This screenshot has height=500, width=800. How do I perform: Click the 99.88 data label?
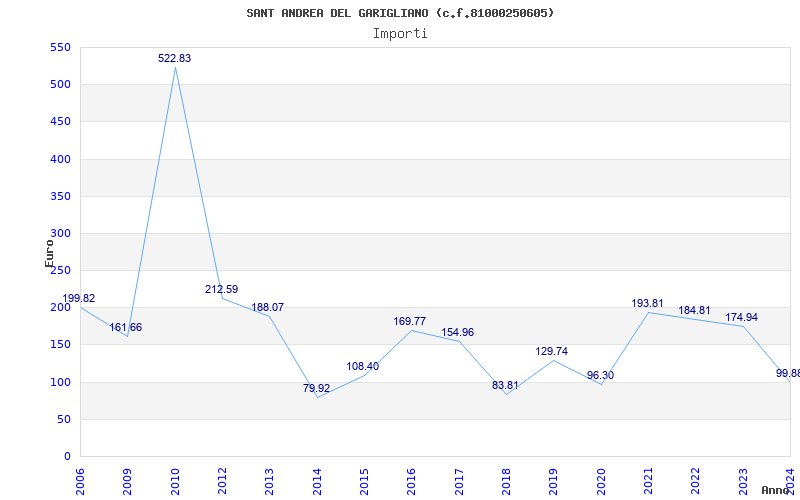pyautogui.click(x=788, y=373)
